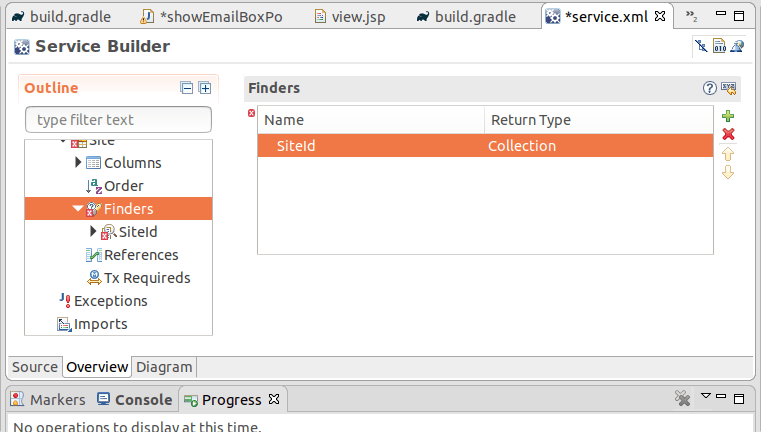Open the Progress view menu dropdown
The image size is (761, 432).
click(x=705, y=398)
